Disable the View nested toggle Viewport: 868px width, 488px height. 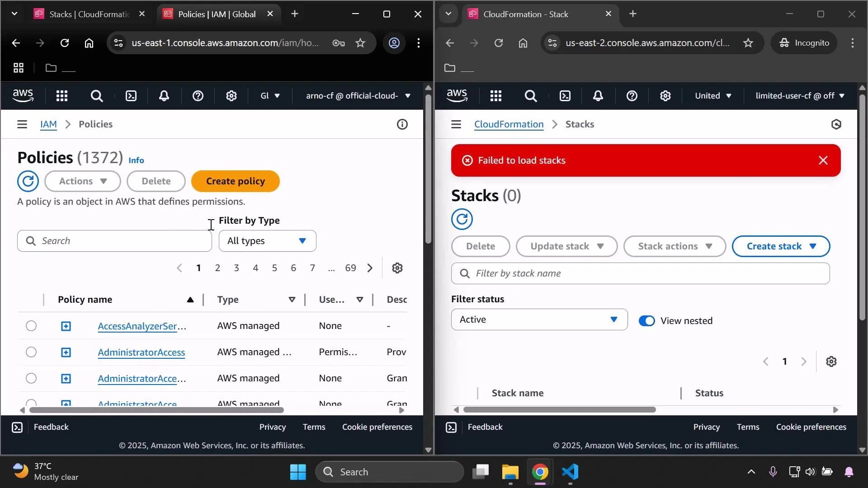(647, 320)
